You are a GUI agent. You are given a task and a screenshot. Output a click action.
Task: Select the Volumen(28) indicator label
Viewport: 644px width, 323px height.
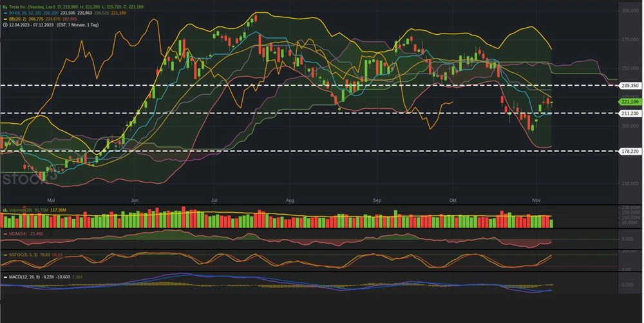(21, 210)
